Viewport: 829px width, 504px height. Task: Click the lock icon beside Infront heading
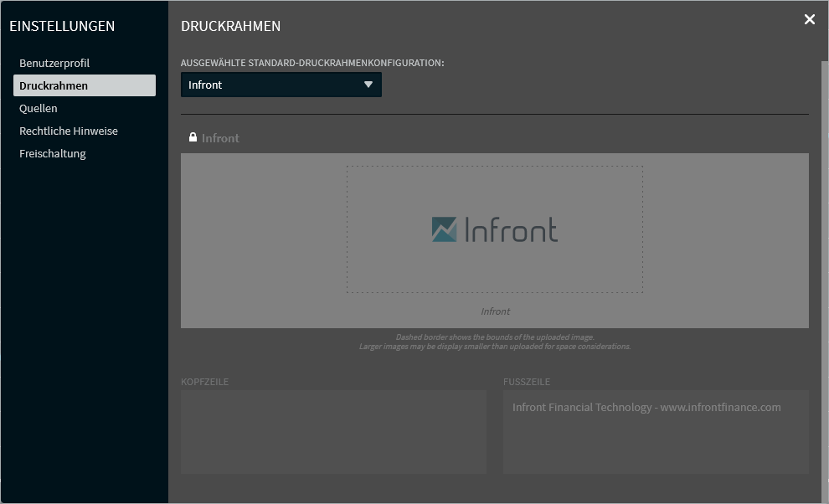[193, 137]
